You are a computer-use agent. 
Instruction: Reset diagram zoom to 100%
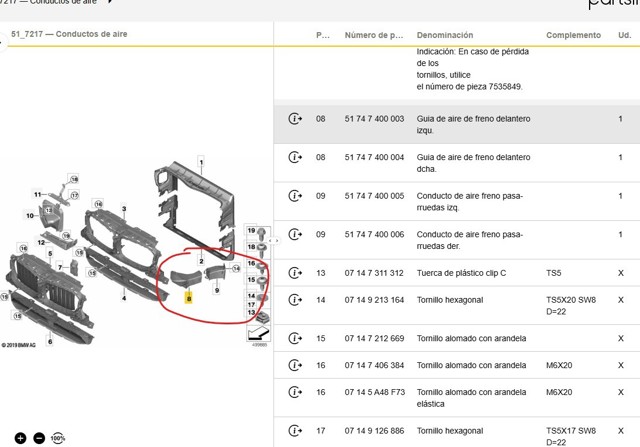click(x=58, y=438)
